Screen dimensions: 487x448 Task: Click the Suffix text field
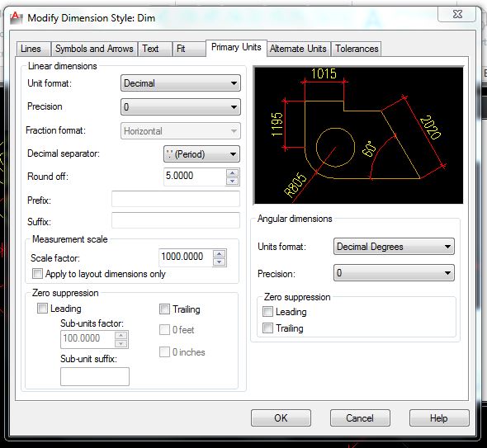[176, 220]
